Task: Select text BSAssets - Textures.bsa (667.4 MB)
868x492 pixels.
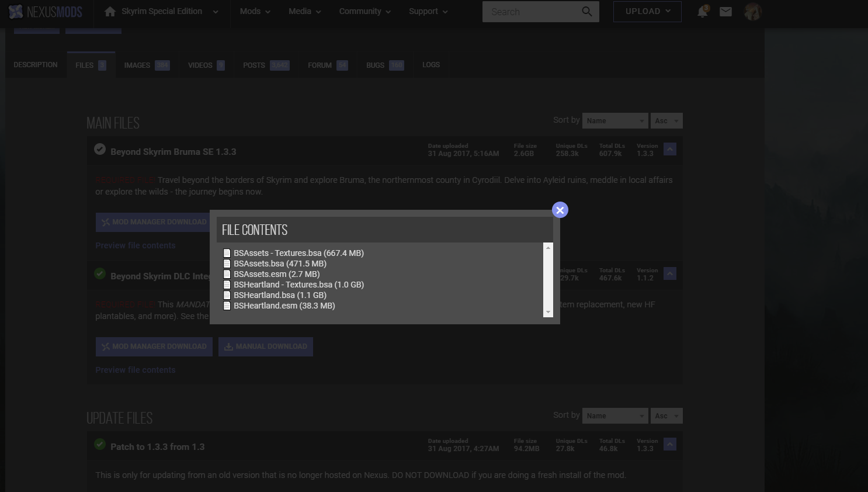Action: (298, 253)
